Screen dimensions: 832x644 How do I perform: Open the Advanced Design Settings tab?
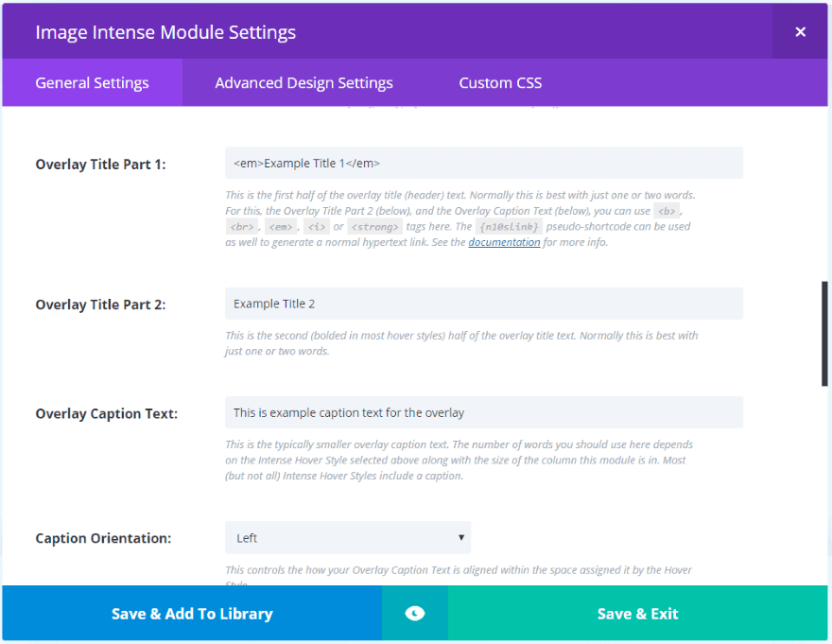click(303, 83)
